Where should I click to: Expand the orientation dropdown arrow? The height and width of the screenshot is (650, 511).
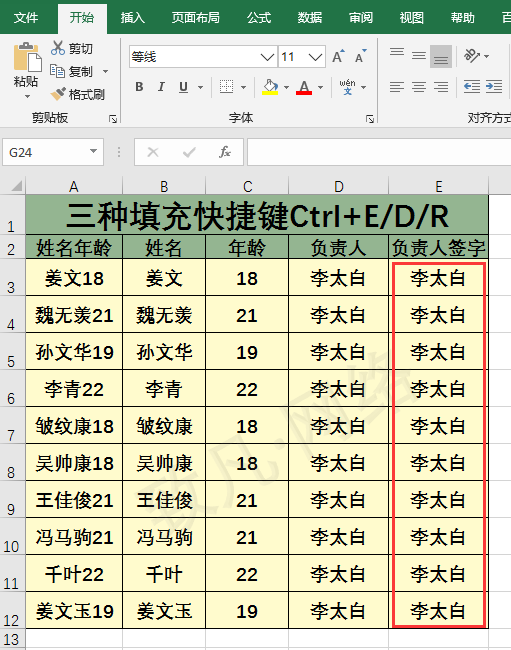487,56
